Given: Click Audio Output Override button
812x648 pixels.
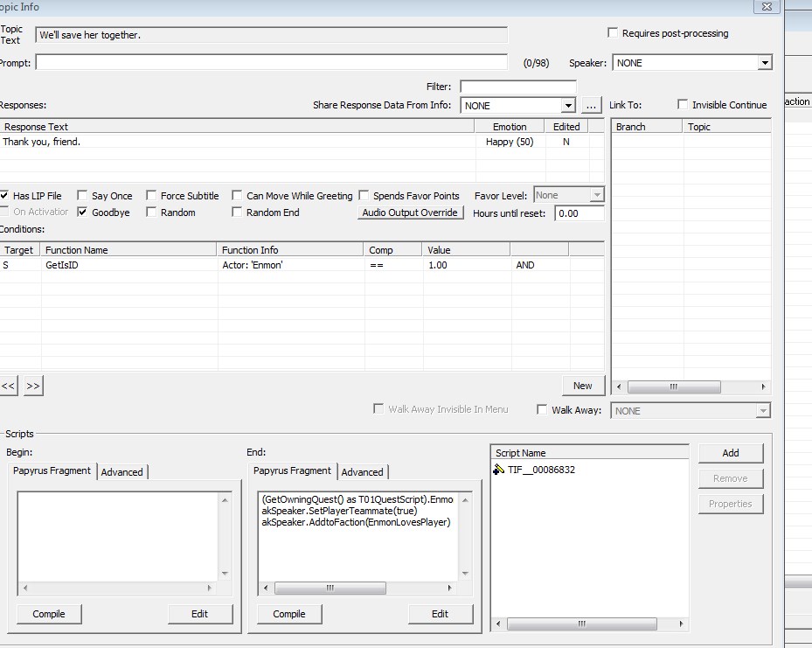Looking at the screenshot, I should 410,213.
